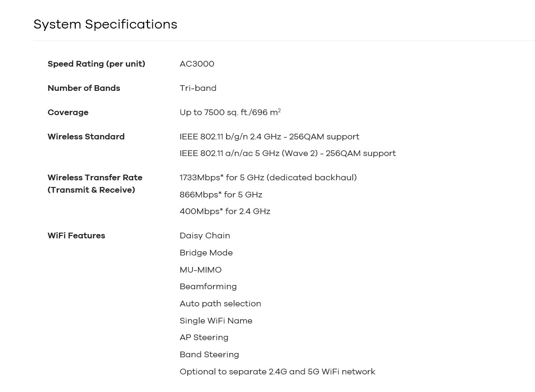Click the 400Mbps for 2.4 GHz line
This screenshot has height=392, width=535.
[225, 212]
